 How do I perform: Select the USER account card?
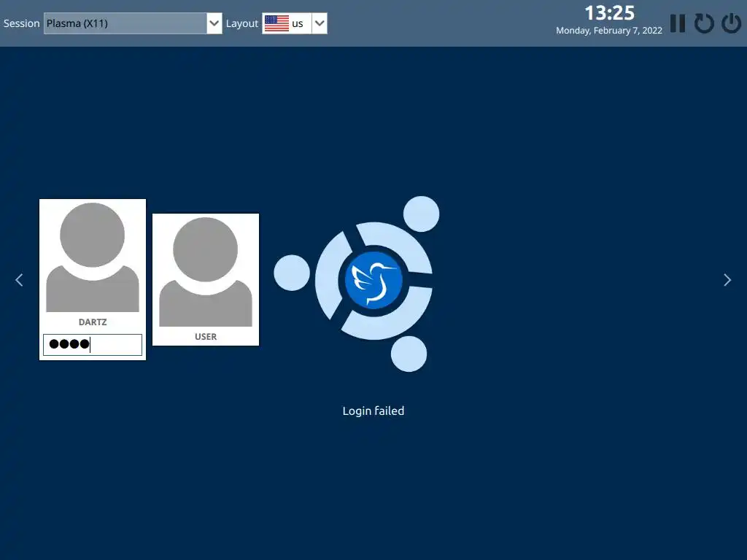tap(206, 279)
